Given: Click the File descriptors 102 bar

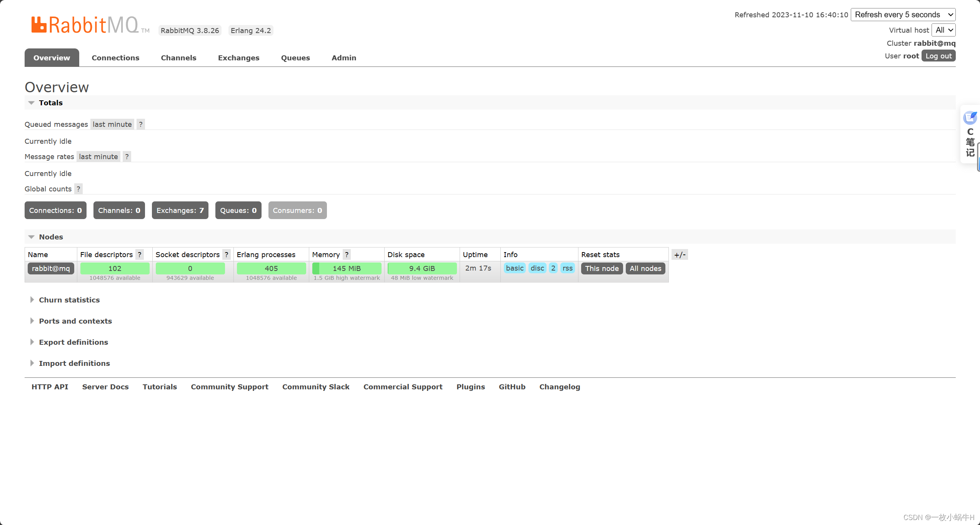Looking at the screenshot, I should pyautogui.click(x=115, y=268).
